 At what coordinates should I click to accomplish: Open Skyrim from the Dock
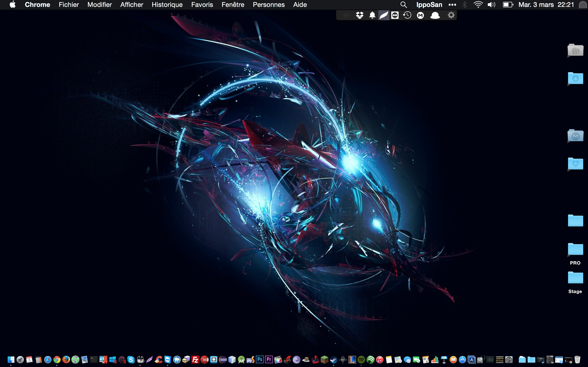(343, 360)
